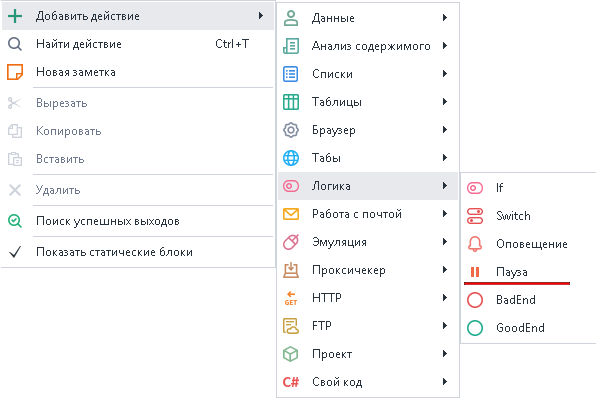Click the red circle BadEnd icon
This screenshot has height=400, width=596.
click(x=475, y=300)
